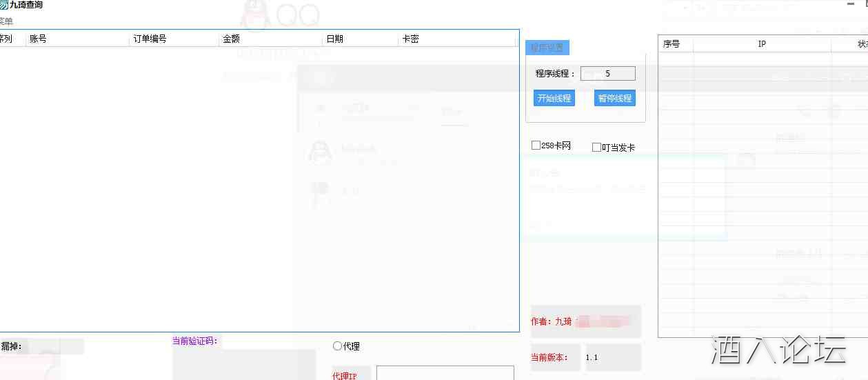
Task: Sort by the 账号 column header
Action: pyautogui.click(x=78, y=39)
